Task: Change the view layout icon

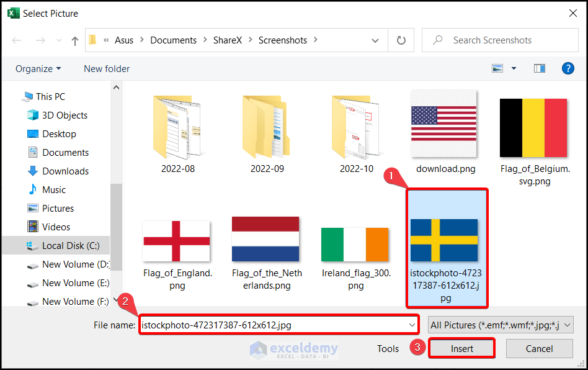Action: (x=497, y=68)
